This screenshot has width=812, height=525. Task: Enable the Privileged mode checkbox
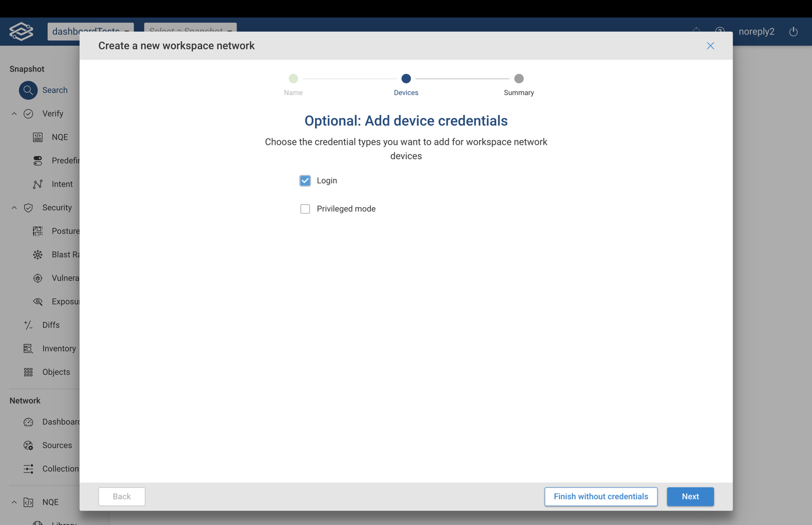(305, 209)
